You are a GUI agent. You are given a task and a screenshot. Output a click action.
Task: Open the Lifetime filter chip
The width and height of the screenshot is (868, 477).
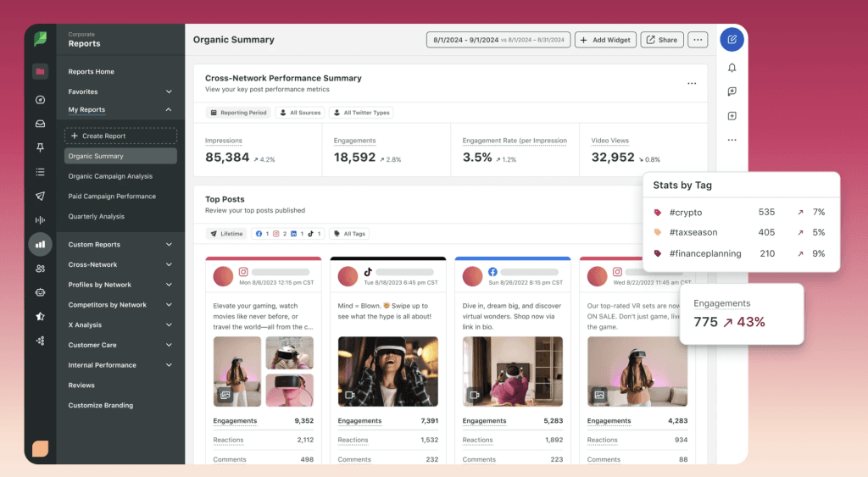[225, 234]
